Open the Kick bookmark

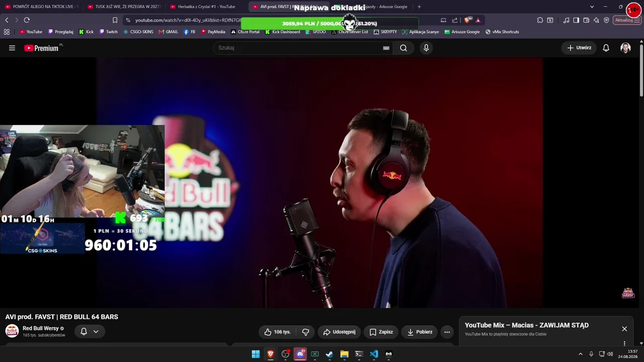[x=86, y=32]
